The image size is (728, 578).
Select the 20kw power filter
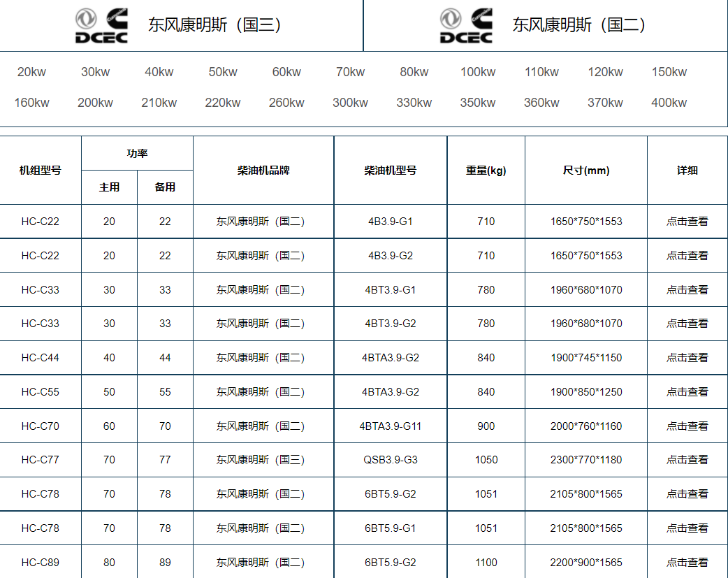(31, 72)
